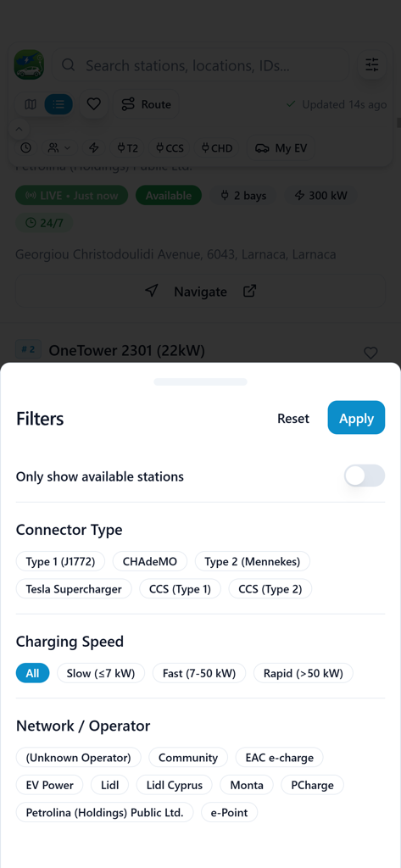Focus the search stations input field
The width and height of the screenshot is (401, 868).
(200, 65)
